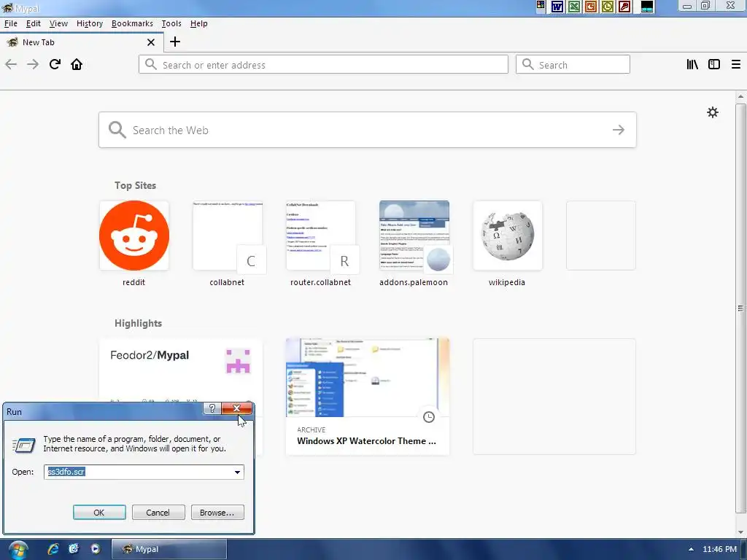Click Show Desktop quick launch icon

click(74, 549)
